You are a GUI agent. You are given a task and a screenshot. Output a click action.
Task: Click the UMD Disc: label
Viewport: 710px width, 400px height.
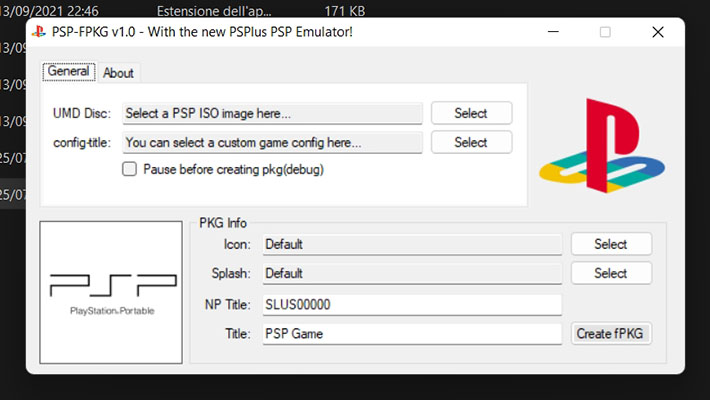82,113
